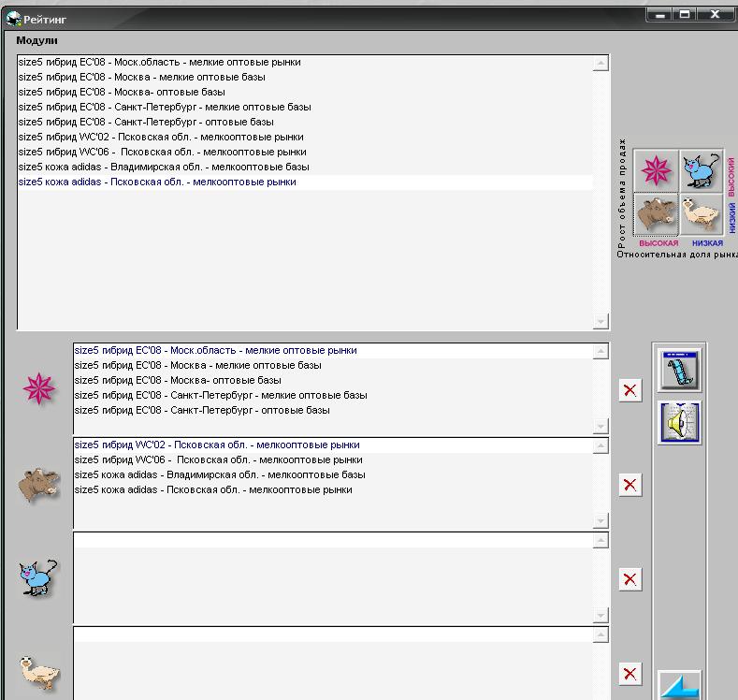Click the loudspeaker book button
The width and height of the screenshot is (738, 700).
(679, 422)
